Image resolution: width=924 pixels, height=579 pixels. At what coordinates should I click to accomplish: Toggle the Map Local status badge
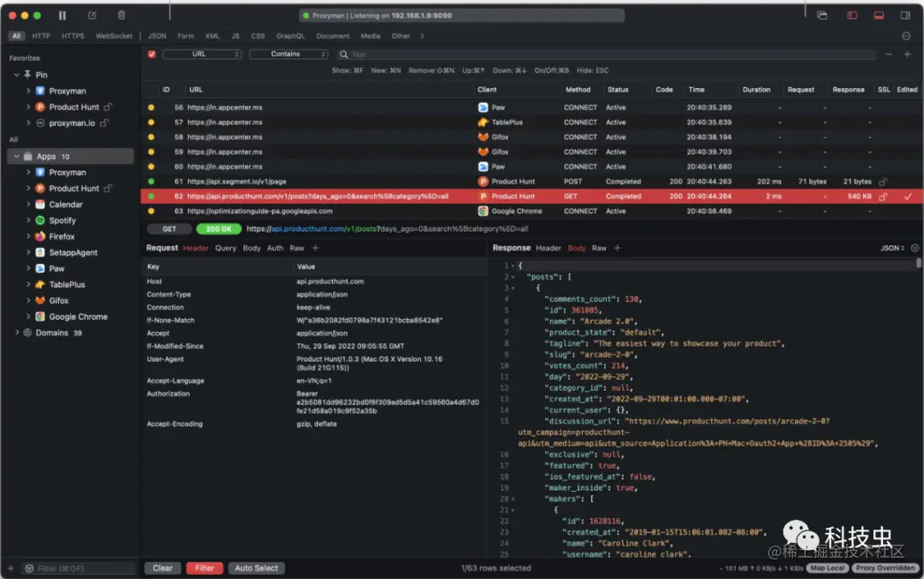tap(826, 569)
